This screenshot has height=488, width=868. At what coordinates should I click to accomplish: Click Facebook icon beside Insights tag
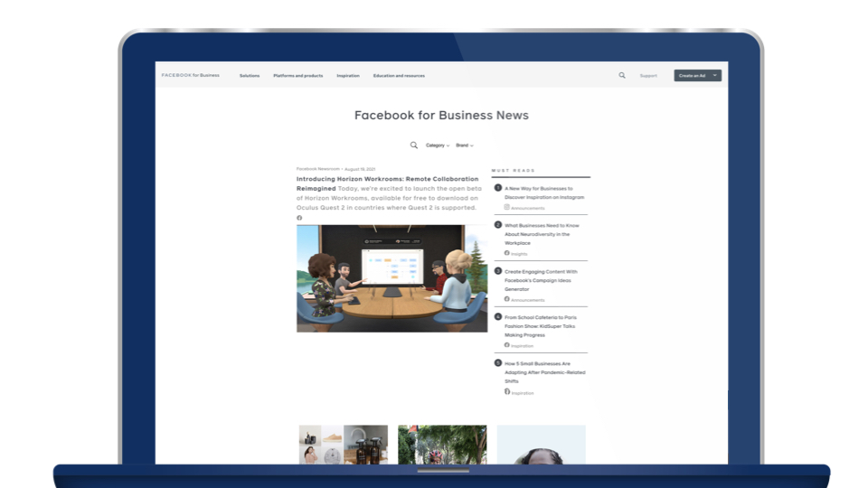click(x=506, y=253)
